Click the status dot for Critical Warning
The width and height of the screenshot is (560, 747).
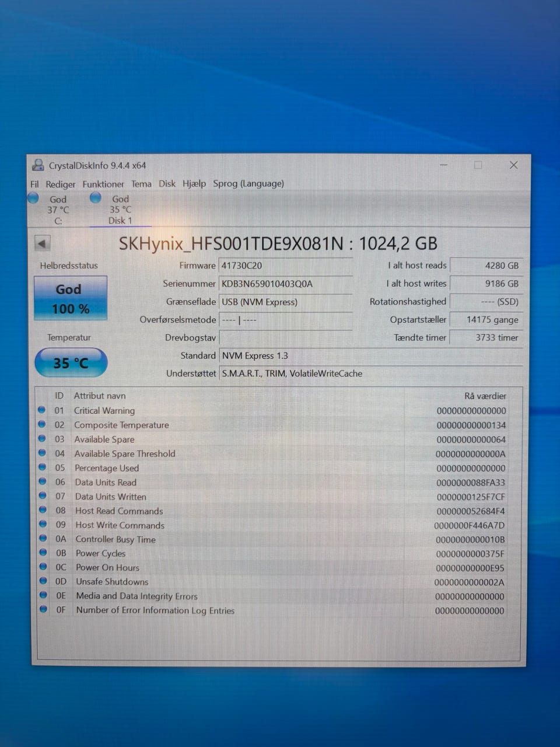(41, 410)
